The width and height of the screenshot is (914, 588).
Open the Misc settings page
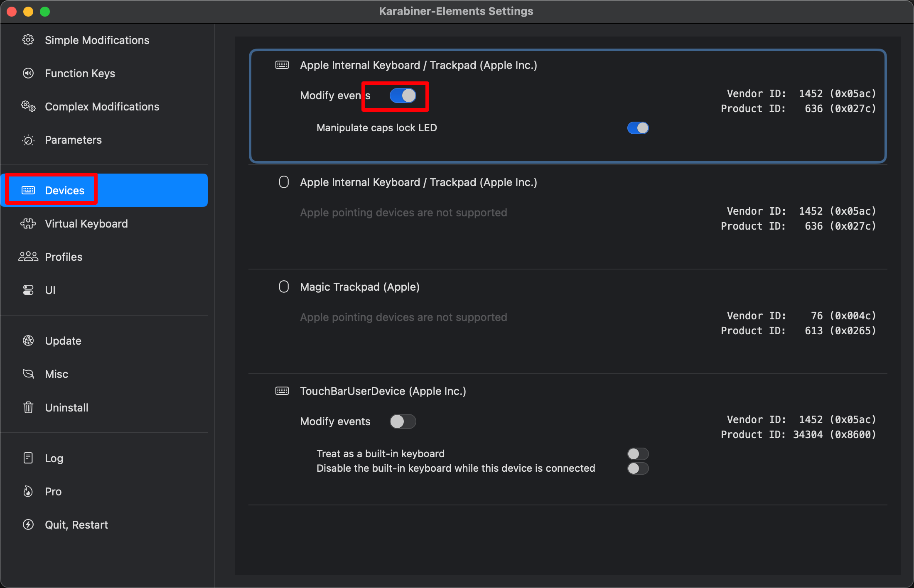pos(56,374)
